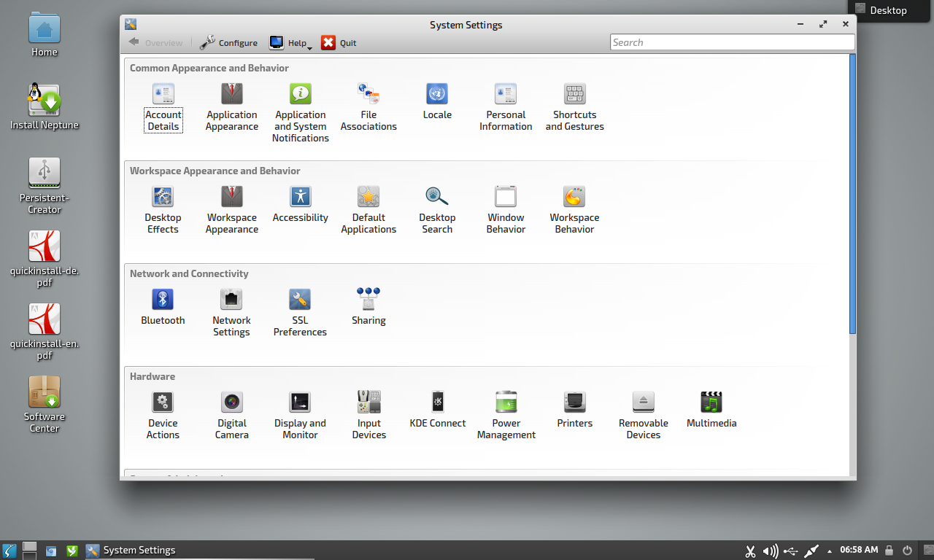Viewport: 934px width, 560px height.
Task: Open Persistent-Creator desktop icon
Action: pos(45,185)
